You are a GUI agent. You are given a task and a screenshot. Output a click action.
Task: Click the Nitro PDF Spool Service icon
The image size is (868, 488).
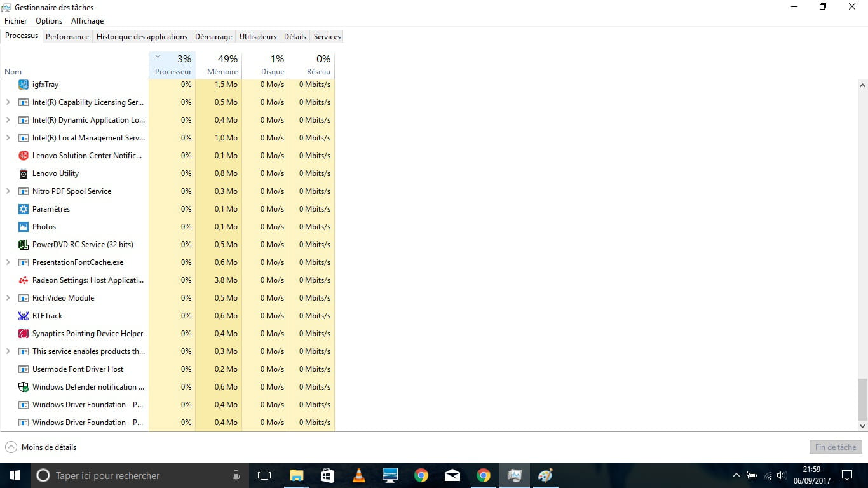click(x=24, y=191)
